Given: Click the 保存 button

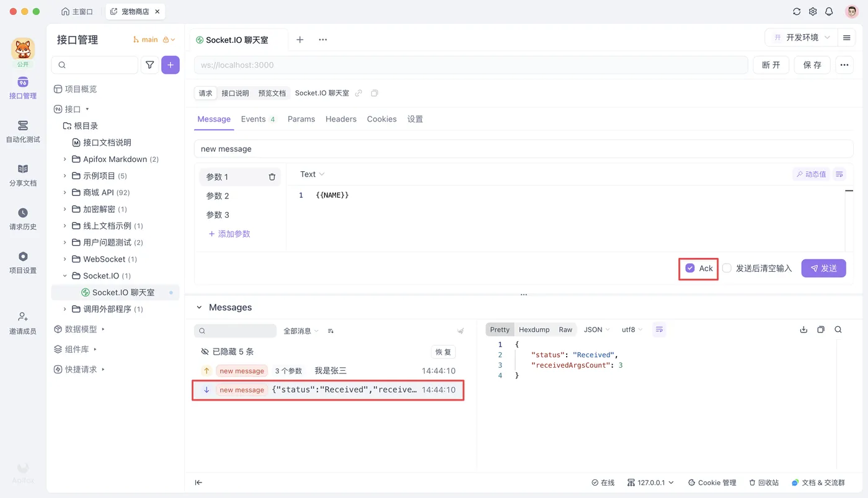Looking at the screenshot, I should 812,64.
